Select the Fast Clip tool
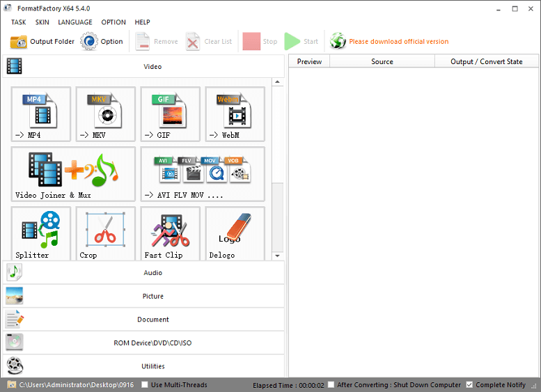The width and height of the screenshot is (541, 392). [170, 233]
